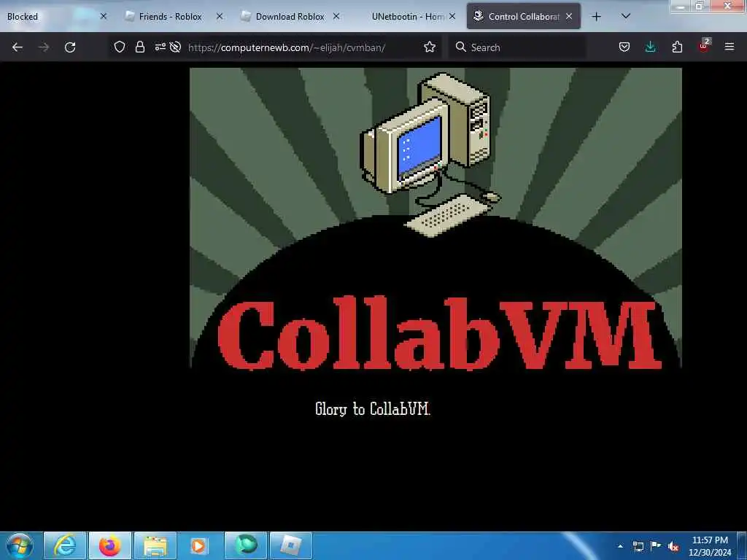
Task: Close the Download Roblox tab
Action: (336, 16)
